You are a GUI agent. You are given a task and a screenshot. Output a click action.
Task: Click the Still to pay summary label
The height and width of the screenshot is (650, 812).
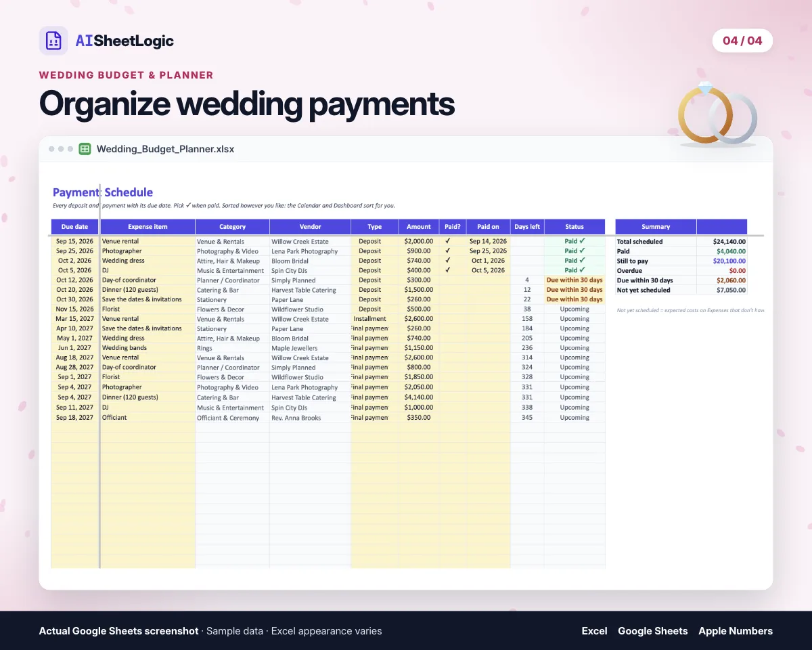click(633, 261)
